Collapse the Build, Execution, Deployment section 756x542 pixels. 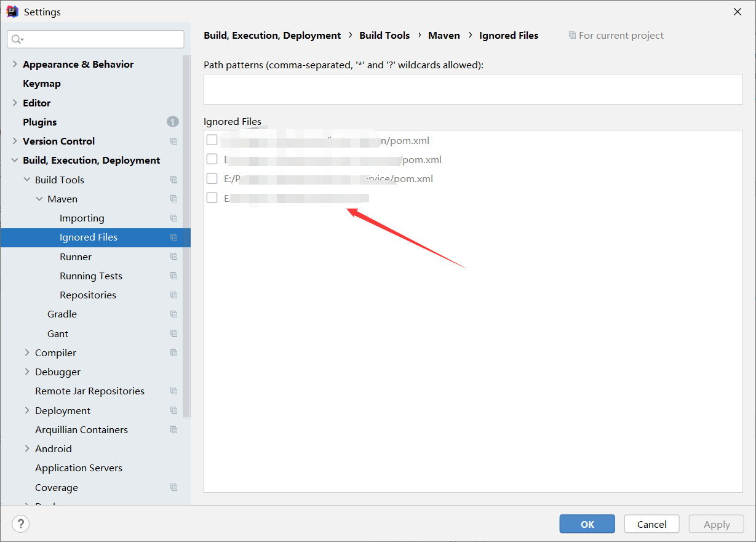(15, 161)
